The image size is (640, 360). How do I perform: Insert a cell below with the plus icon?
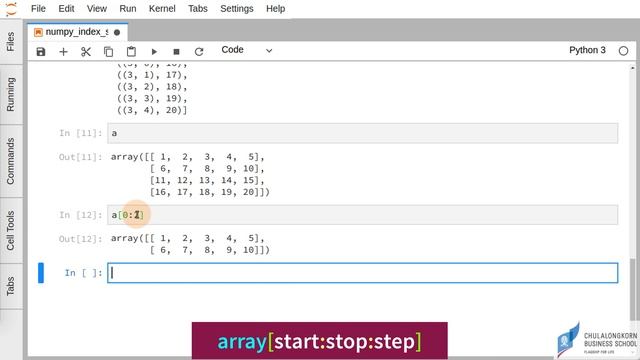(63, 52)
